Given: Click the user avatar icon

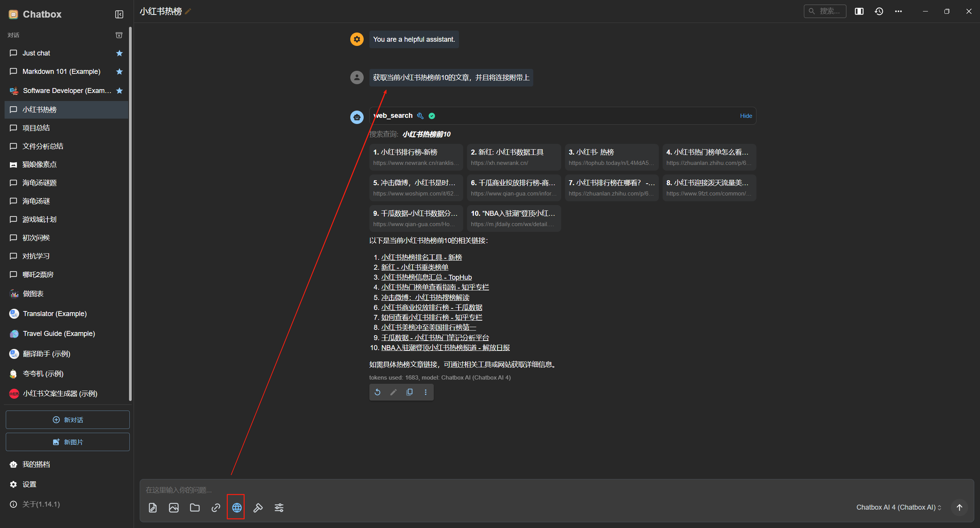Looking at the screenshot, I should (x=357, y=77).
